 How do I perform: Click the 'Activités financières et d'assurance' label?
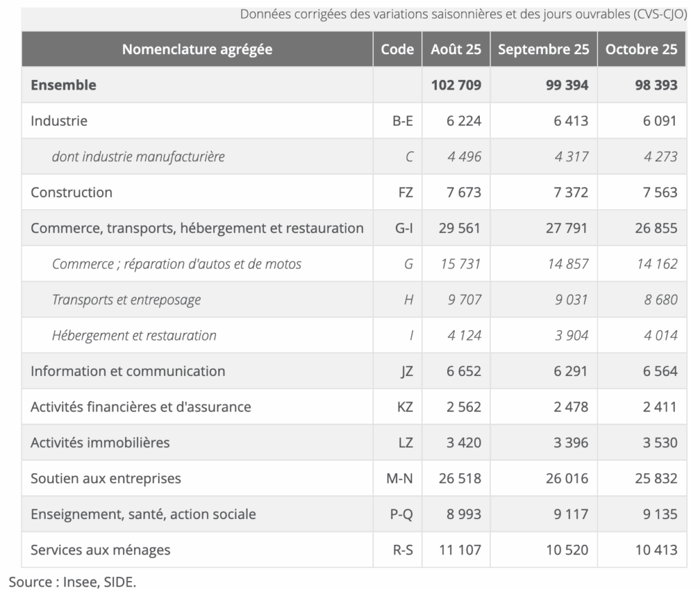click(x=141, y=407)
